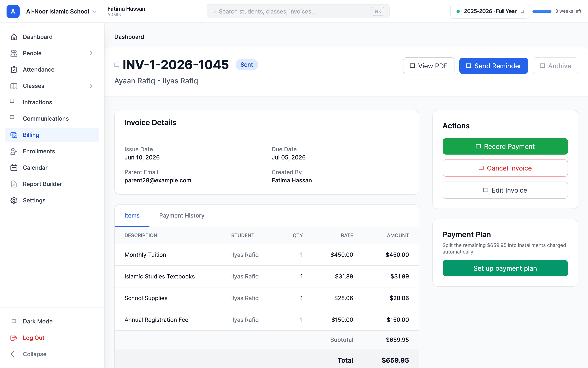Click Ilyas Rafiq in School Supplies row
588x368 pixels.
[x=245, y=298]
